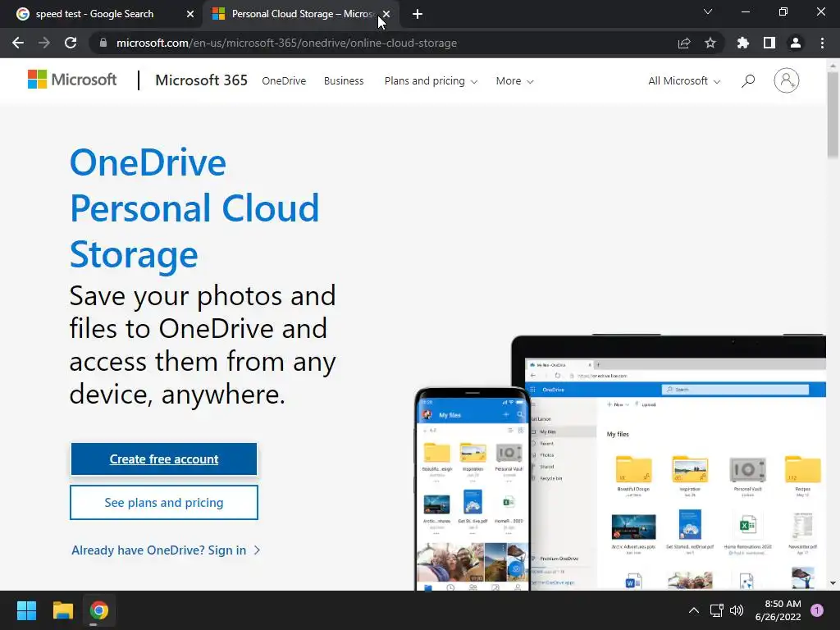Bookmark this page with the star icon
840x630 pixels.
coord(710,43)
